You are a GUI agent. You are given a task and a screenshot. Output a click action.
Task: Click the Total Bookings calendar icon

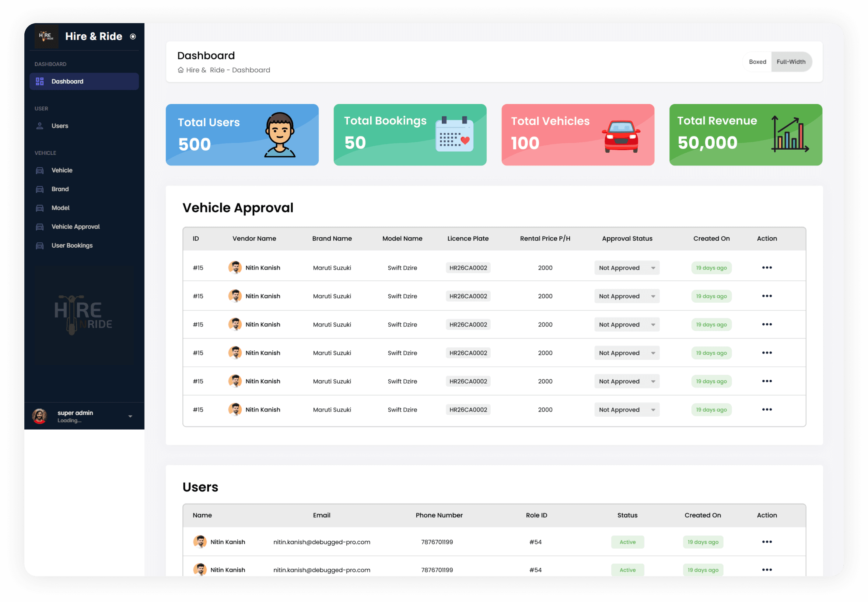[x=454, y=134]
